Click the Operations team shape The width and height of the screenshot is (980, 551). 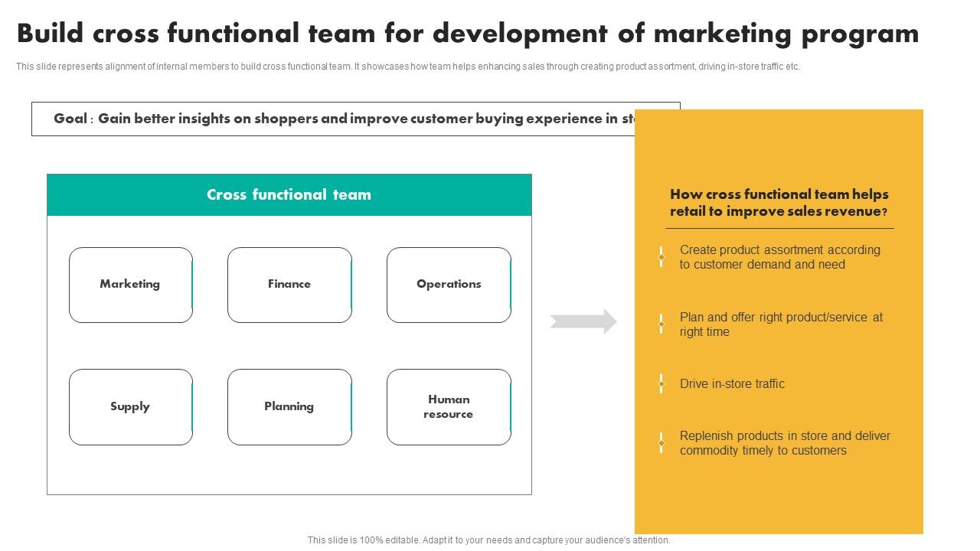[x=449, y=284]
